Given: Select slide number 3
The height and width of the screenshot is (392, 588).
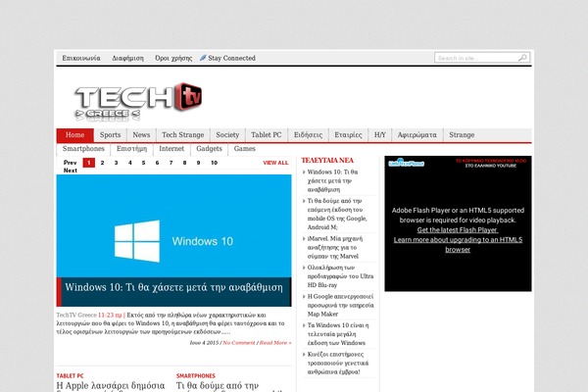Looking at the screenshot, I should (x=117, y=163).
